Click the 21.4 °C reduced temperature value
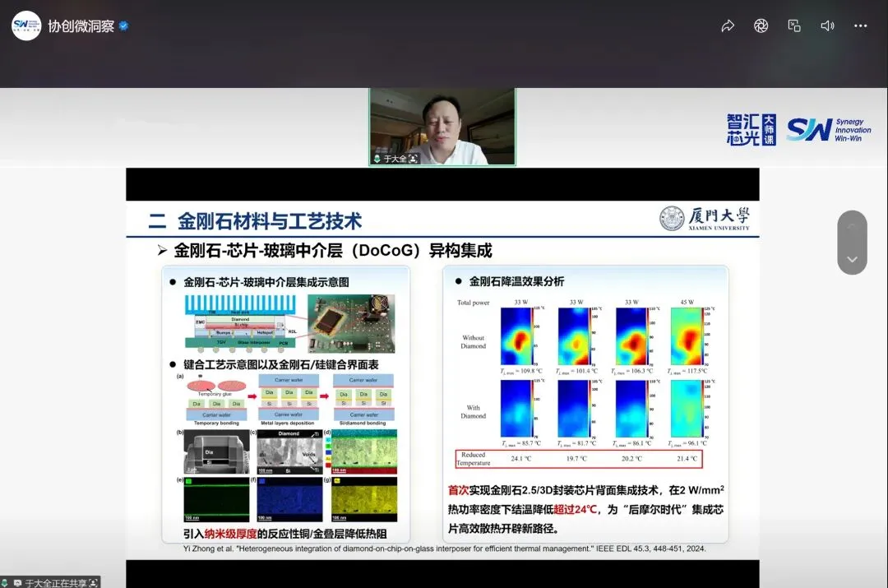The image size is (888, 588). point(687,459)
